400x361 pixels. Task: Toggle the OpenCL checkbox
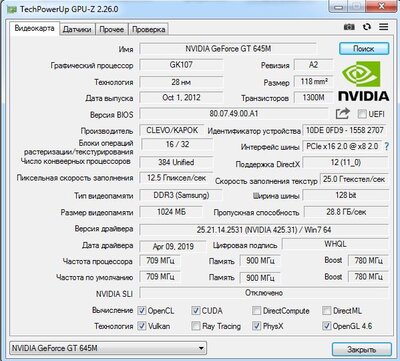pyautogui.click(x=142, y=311)
